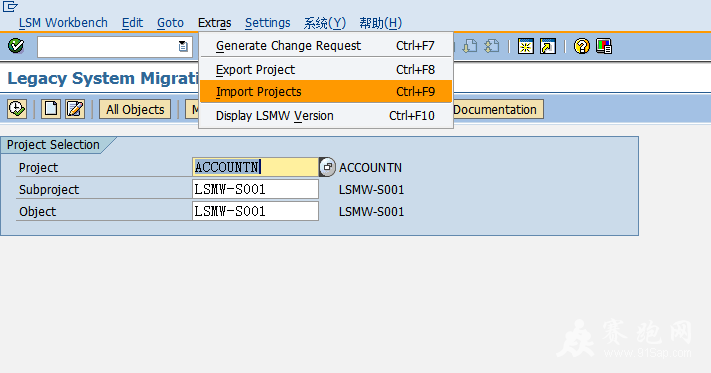711x373 pixels.
Task: Click the Last Page toolbar icon
Action: 492,46
